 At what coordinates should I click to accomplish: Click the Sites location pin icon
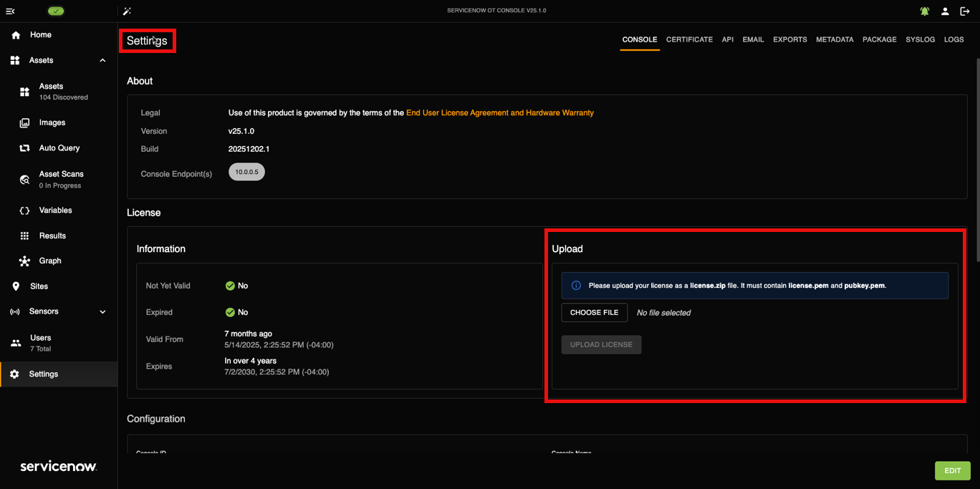(16, 286)
